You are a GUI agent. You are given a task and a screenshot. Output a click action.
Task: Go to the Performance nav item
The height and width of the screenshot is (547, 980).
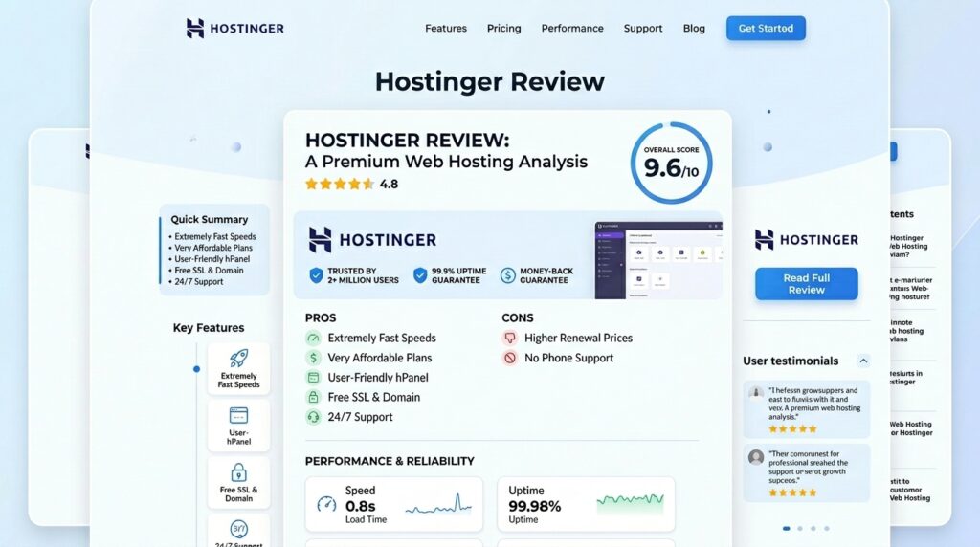click(572, 28)
